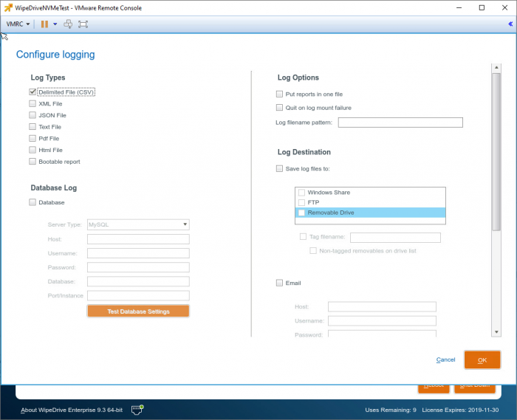Enable the Tag filename checkbox
Viewport: 517px width, 420px height.
tap(303, 236)
